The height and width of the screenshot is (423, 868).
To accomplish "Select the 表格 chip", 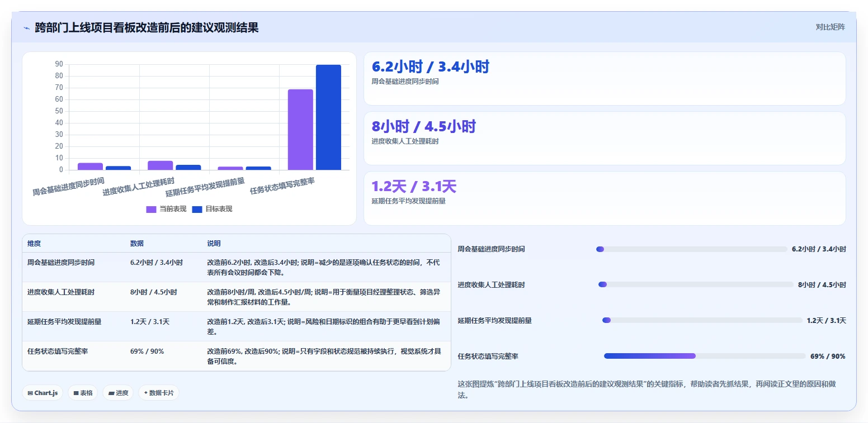I will [x=83, y=393].
